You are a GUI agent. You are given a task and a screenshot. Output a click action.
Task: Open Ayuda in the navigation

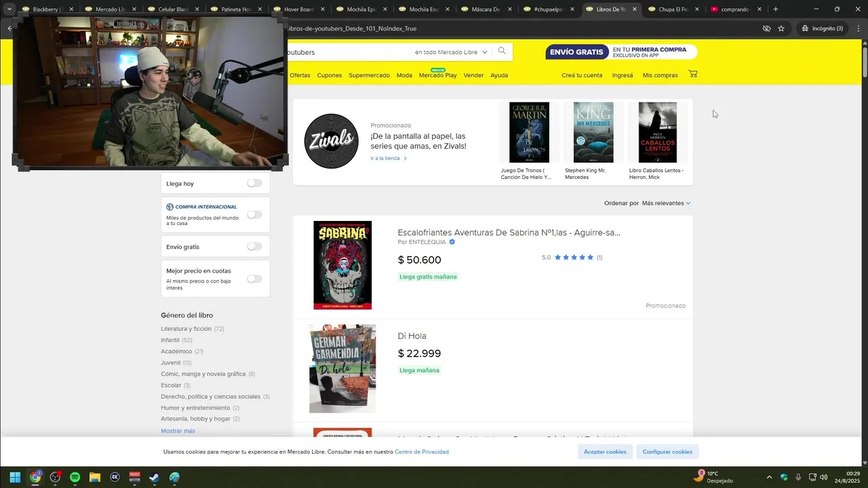coord(499,75)
